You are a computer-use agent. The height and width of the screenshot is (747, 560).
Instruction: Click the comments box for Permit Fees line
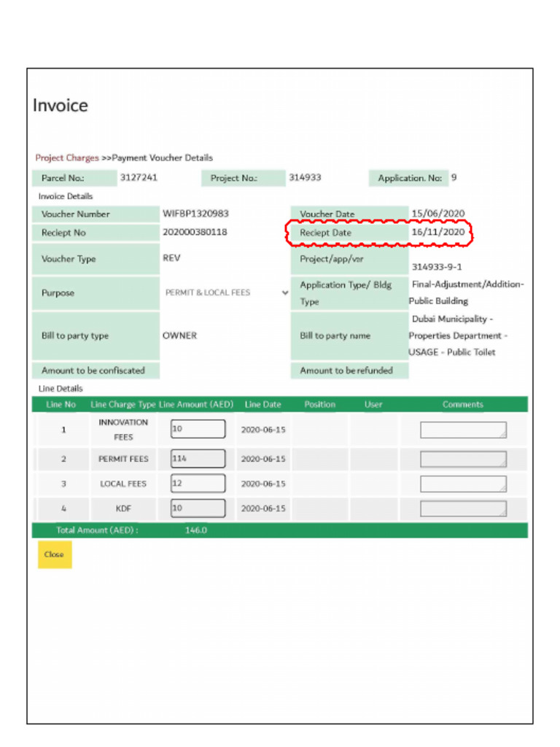point(463,460)
